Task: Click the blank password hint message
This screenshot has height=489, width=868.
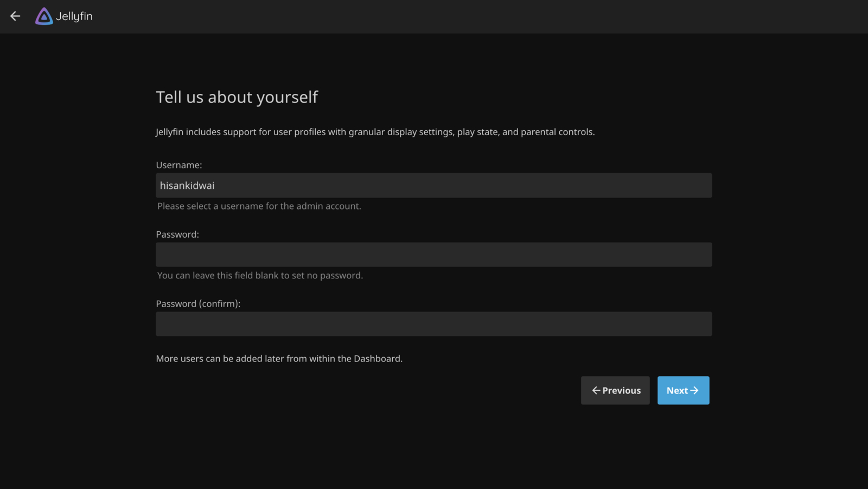Action: click(x=260, y=275)
